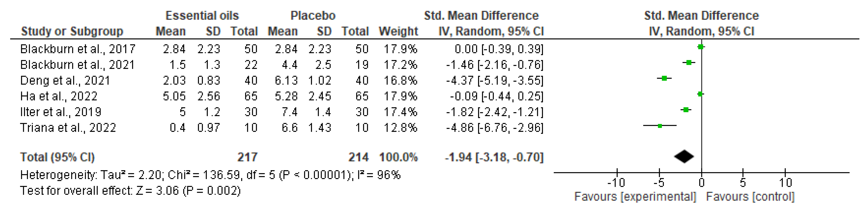The width and height of the screenshot is (868, 207).
Task: Click the green marker for Blackburn 2021
Action: pyautogui.click(x=689, y=63)
